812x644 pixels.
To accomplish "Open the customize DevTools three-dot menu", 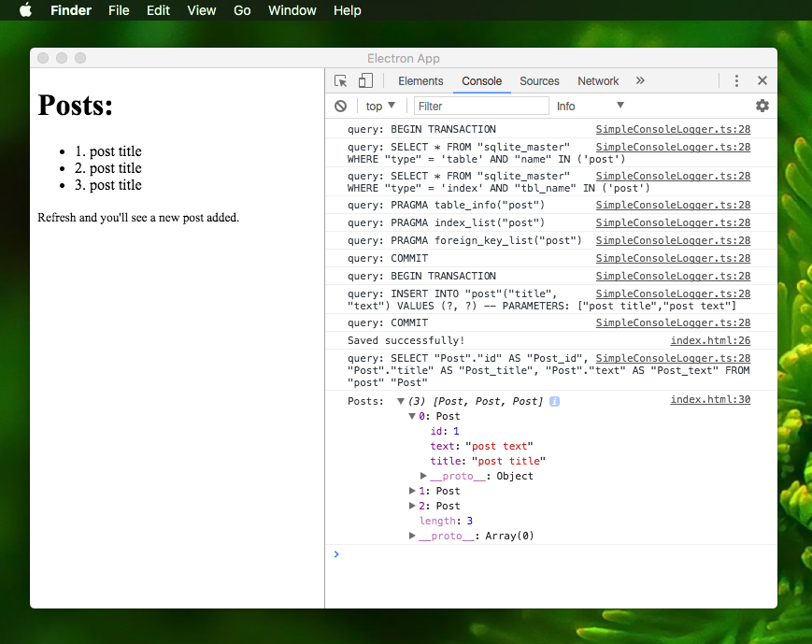I will point(736,80).
